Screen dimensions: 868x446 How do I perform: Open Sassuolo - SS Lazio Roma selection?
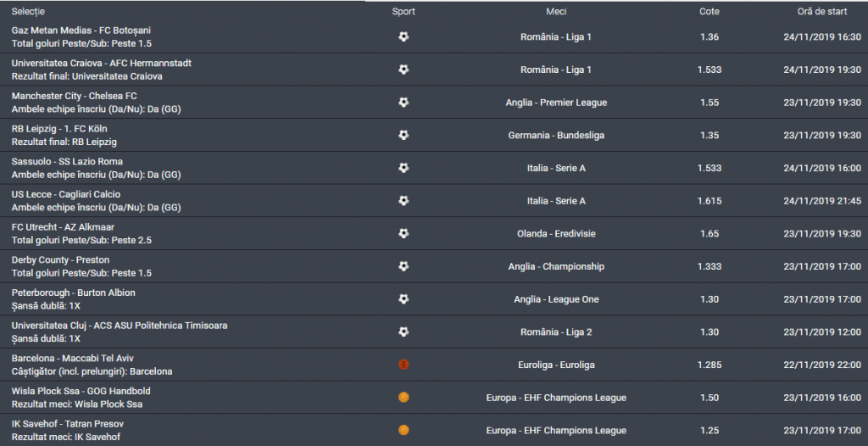[67, 161]
